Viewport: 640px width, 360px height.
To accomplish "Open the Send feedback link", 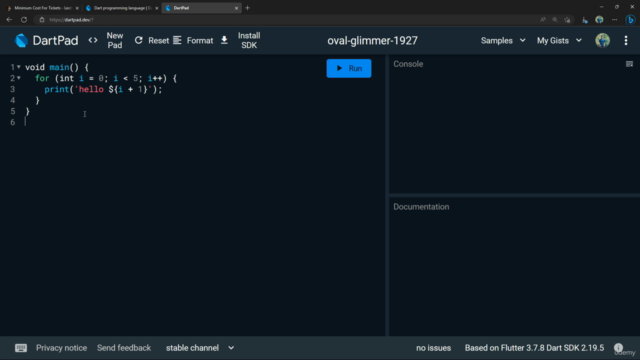I will [x=124, y=348].
